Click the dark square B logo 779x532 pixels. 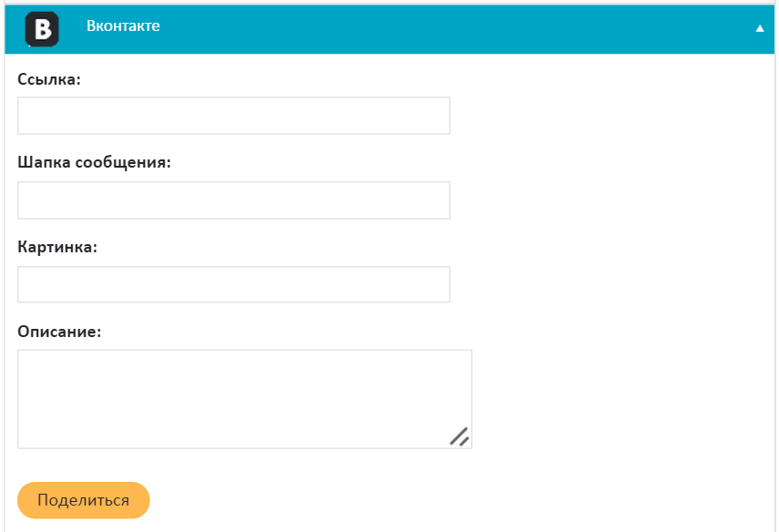[42, 28]
